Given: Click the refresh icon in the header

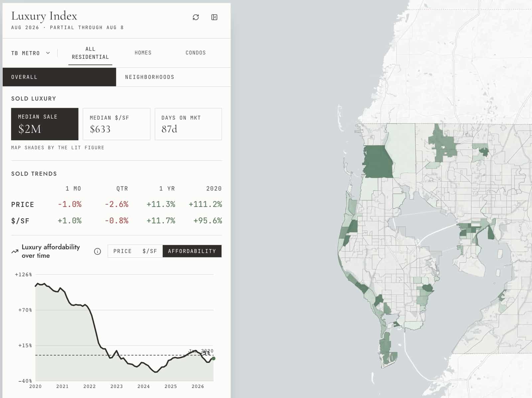Looking at the screenshot, I should (196, 17).
